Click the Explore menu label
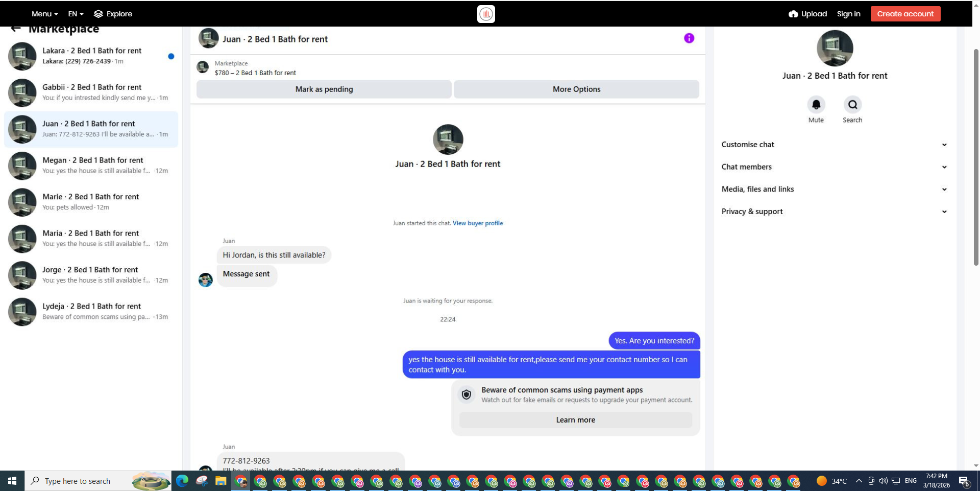Screen dimensions: 980x491 (119, 14)
